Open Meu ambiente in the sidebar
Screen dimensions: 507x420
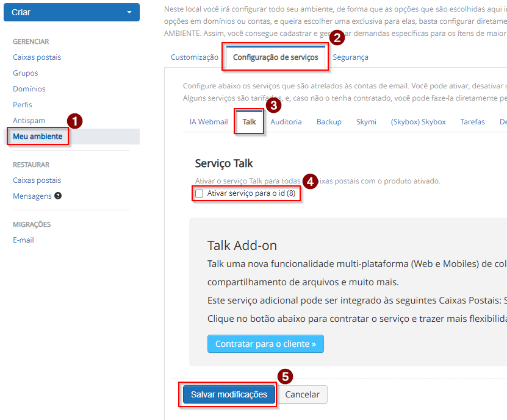click(38, 137)
